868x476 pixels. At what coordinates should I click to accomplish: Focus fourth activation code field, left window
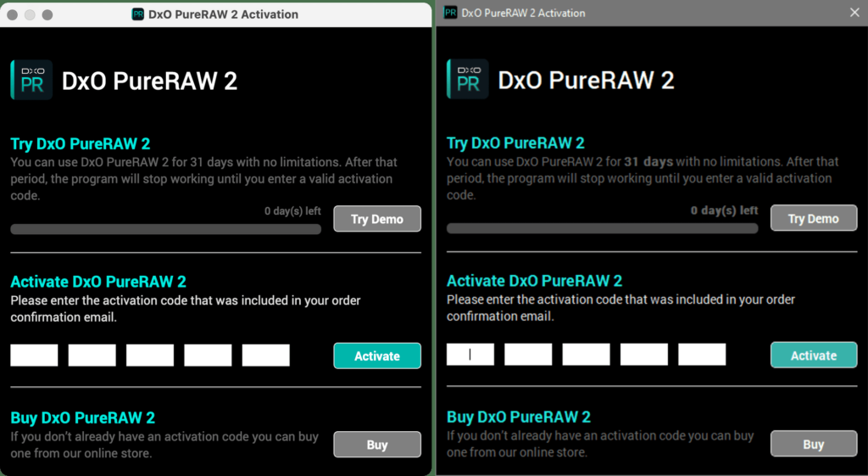click(x=209, y=356)
